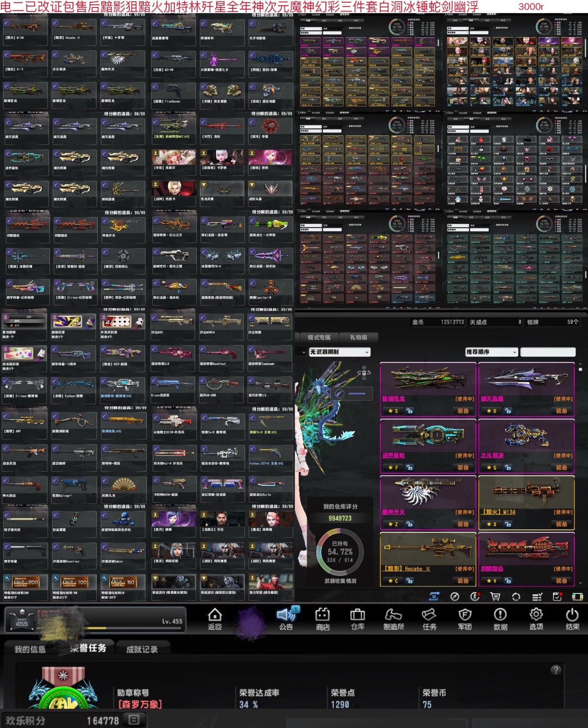
Task: Click the 9949723 warehouse score value
Action: click(x=340, y=518)
